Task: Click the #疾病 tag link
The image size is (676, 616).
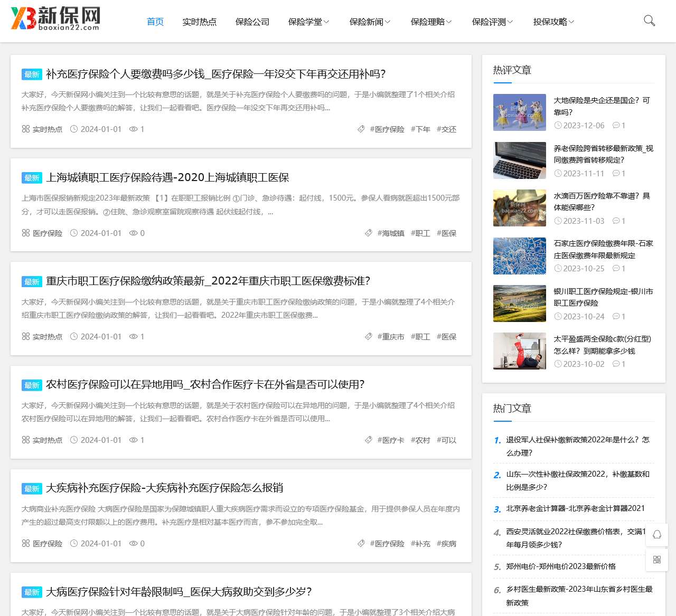Action: (446, 544)
